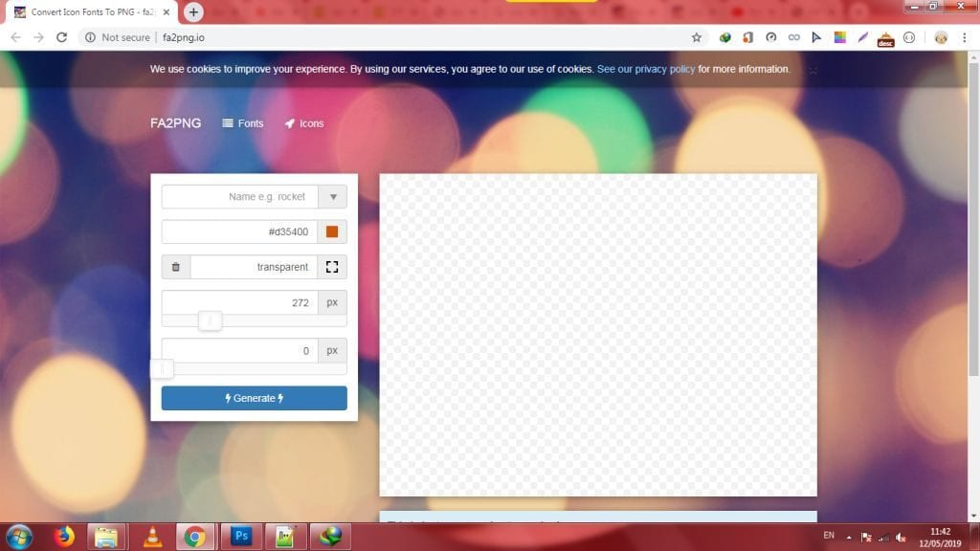Viewport: 980px width, 551px height.
Task: Close the Convert Icon Fonts tab
Action: [167, 11]
